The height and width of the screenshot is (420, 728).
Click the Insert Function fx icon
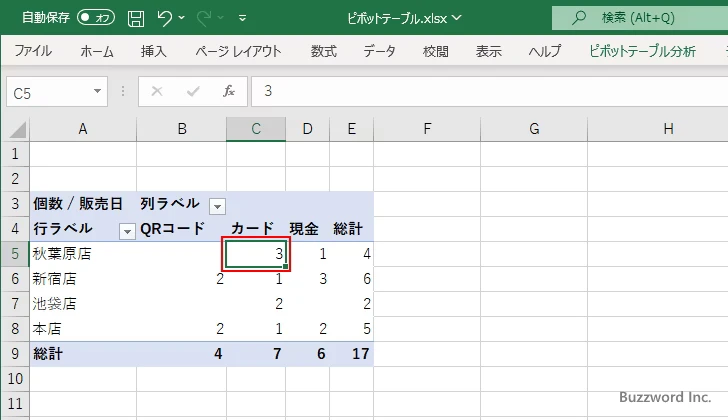click(228, 91)
